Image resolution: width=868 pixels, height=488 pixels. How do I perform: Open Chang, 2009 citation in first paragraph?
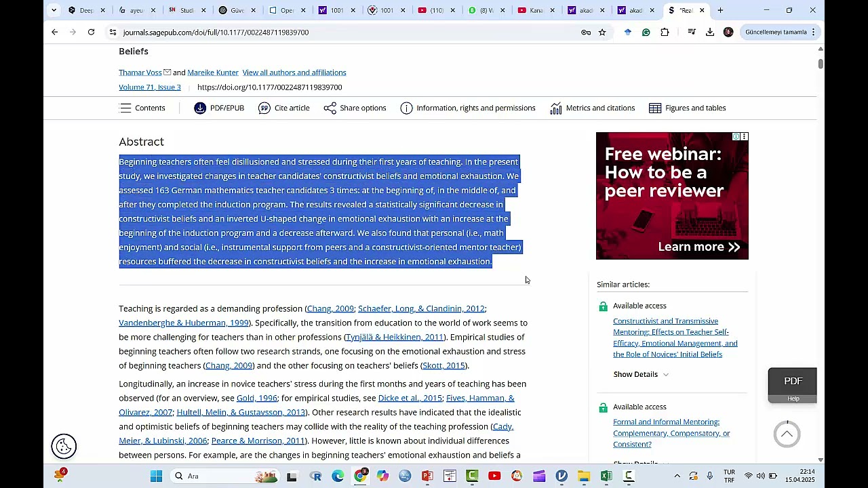[x=330, y=308]
